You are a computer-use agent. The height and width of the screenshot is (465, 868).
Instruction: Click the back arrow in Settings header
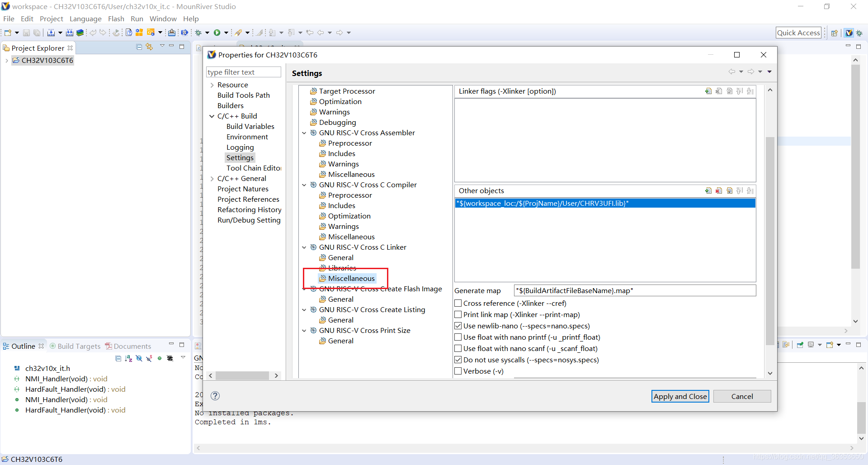[x=731, y=71]
